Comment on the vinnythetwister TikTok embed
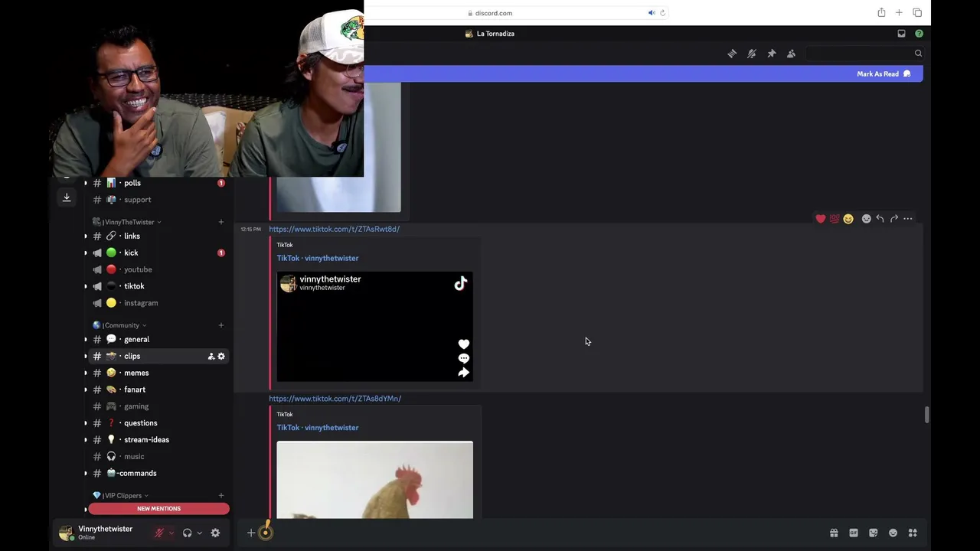Image resolution: width=980 pixels, height=551 pixels. point(463,358)
